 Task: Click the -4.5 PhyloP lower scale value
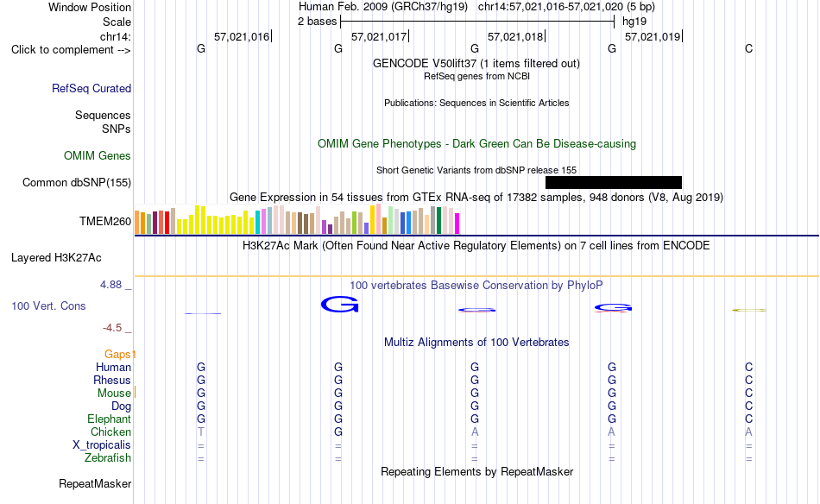pyautogui.click(x=112, y=328)
